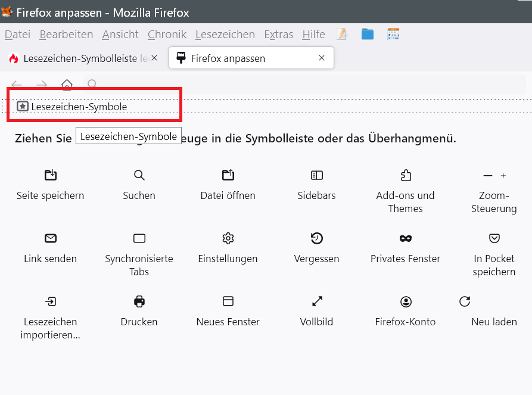Select the Drucken printer icon
The width and height of the screenshot is (532, 395).
[139, 301]
